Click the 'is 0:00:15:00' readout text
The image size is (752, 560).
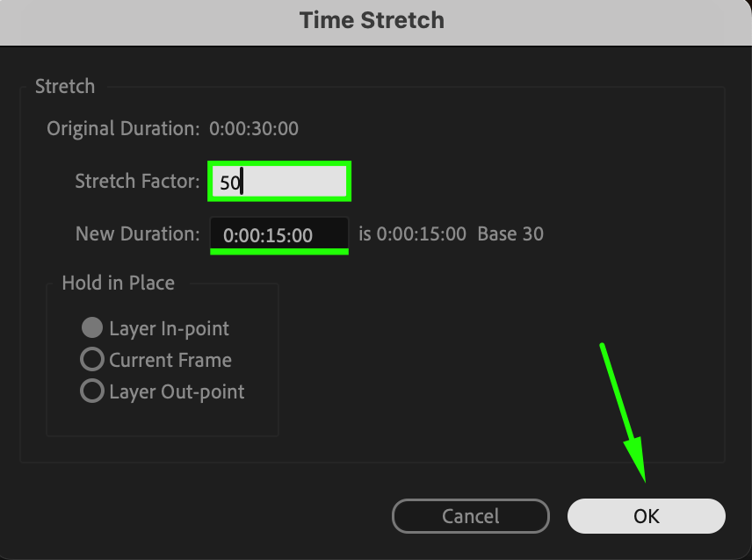coord(413,234)
